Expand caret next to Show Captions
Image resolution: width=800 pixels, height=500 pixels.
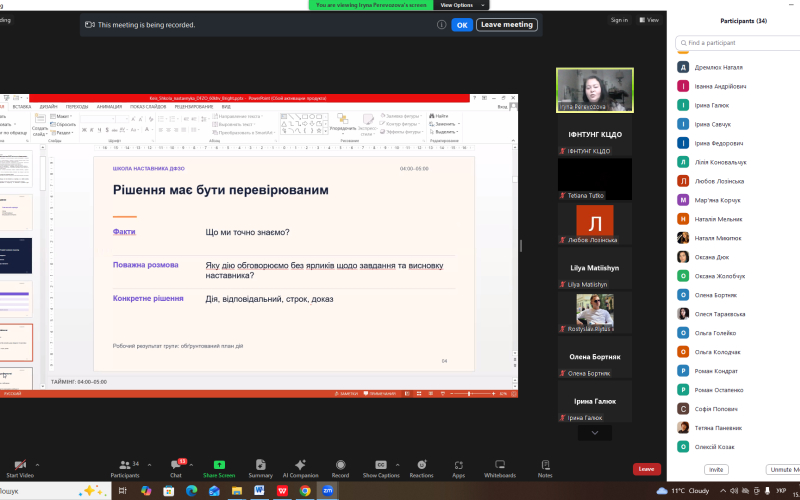pos(397,465)
